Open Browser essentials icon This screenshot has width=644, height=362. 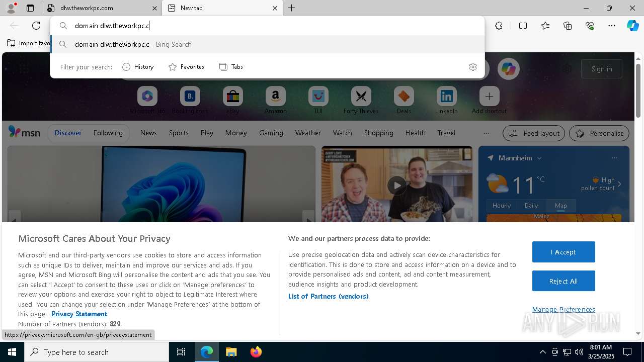(x=590, y=26)
